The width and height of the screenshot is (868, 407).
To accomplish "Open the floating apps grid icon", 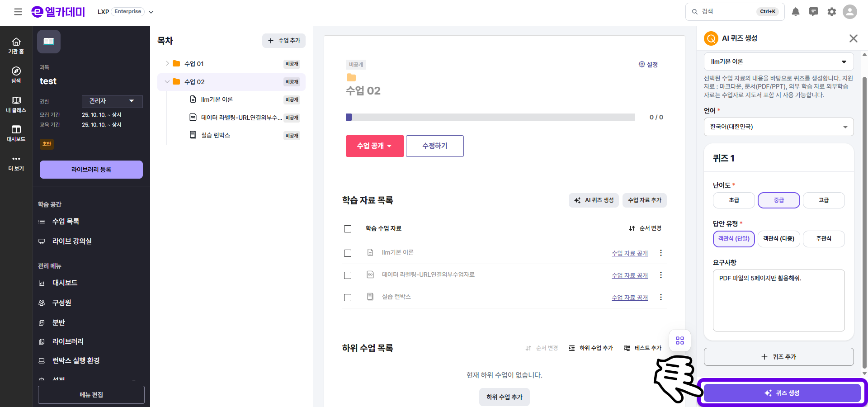I will click(x=680, y=341).
